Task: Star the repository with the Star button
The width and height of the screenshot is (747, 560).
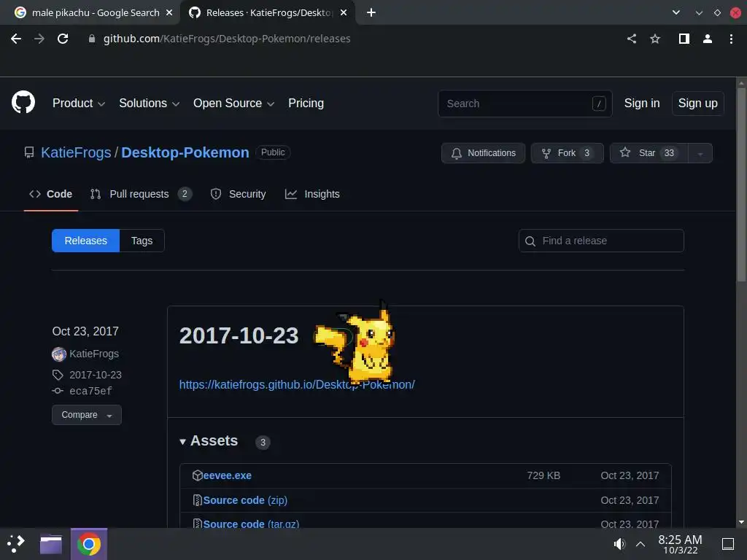Action: click(649, 153)
